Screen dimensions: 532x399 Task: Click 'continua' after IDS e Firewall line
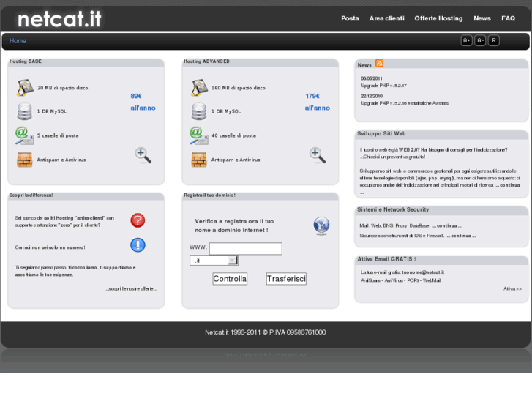click(x=461, y=236)
